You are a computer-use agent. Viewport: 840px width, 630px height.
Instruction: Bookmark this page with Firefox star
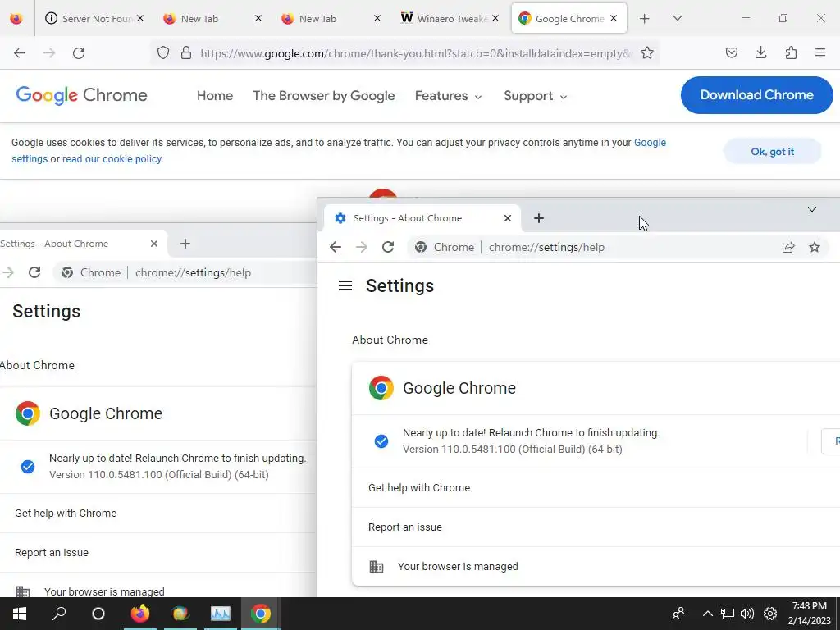(647, 52)
